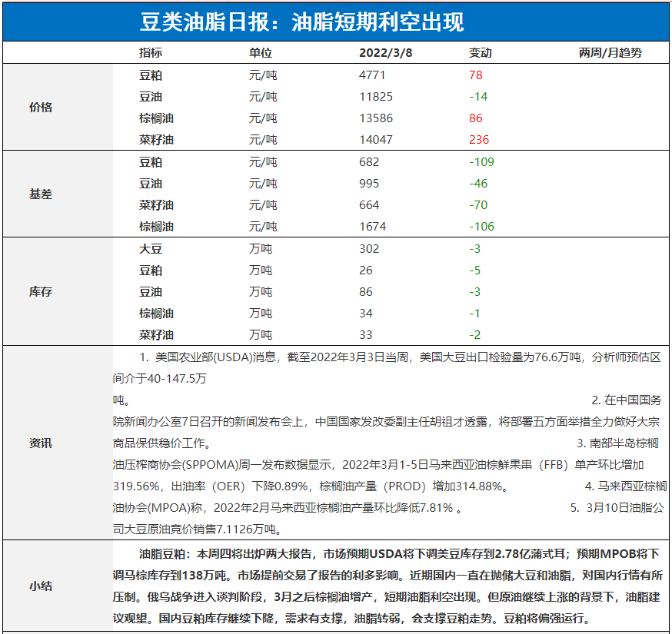Image resolution: width=672 pixels, height=634 pixels.
Task: Select the '基差' section label
Action: 41,194
